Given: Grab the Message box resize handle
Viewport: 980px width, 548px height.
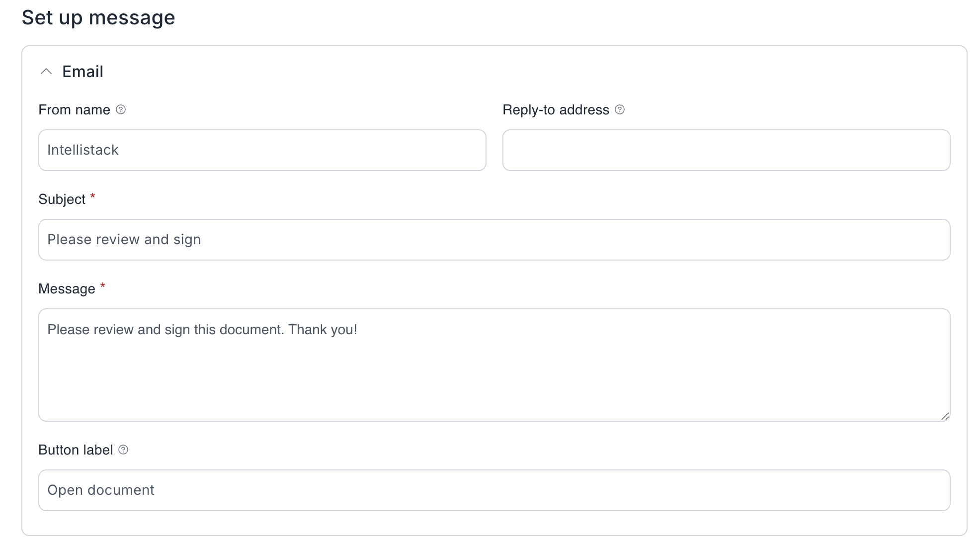Looking at the screenshot, I should (945, 416).
